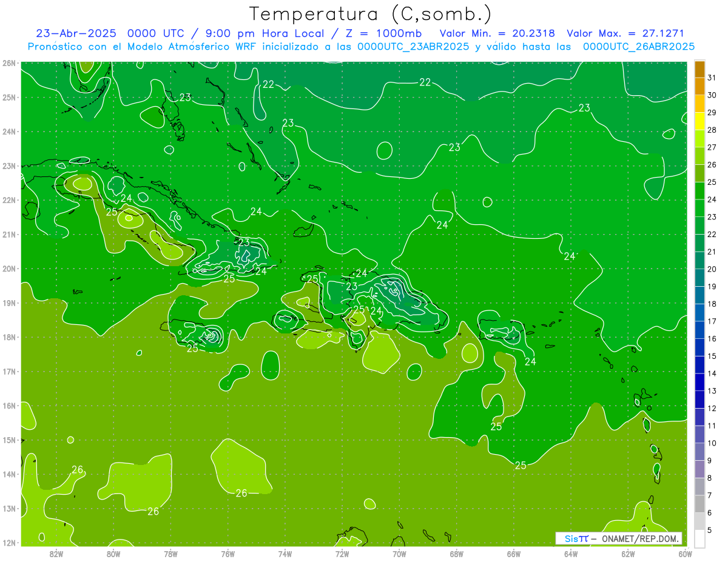Image resolution: width=728 pixels, height=562 pixels.
Task: Click the 22N latitude axis label
Action: (8, 200)
